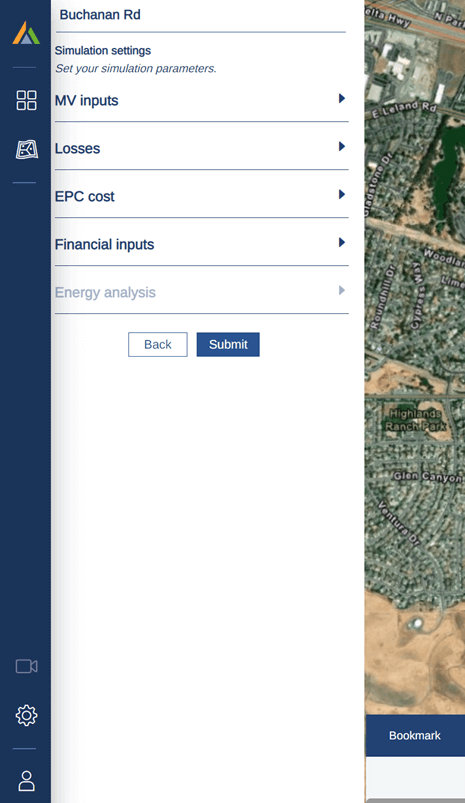465x803 pixels.
Task: Select the Financial inputs label text
Action: pyautogui.click(x=104, y=244)
